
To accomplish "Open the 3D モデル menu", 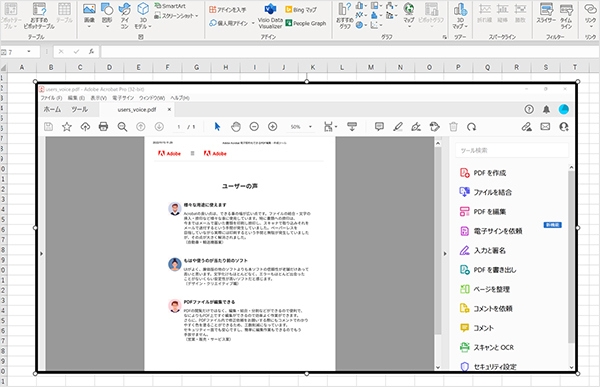I will 143,15.
